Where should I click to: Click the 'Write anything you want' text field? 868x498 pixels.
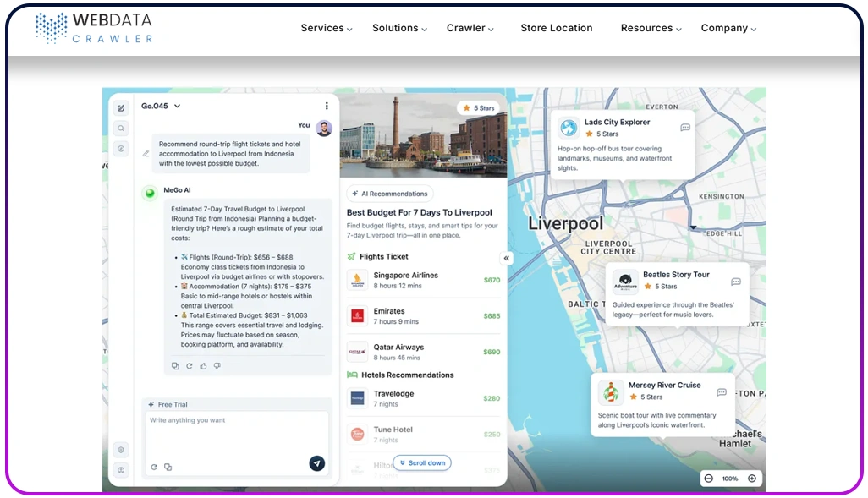coord(235,431)
